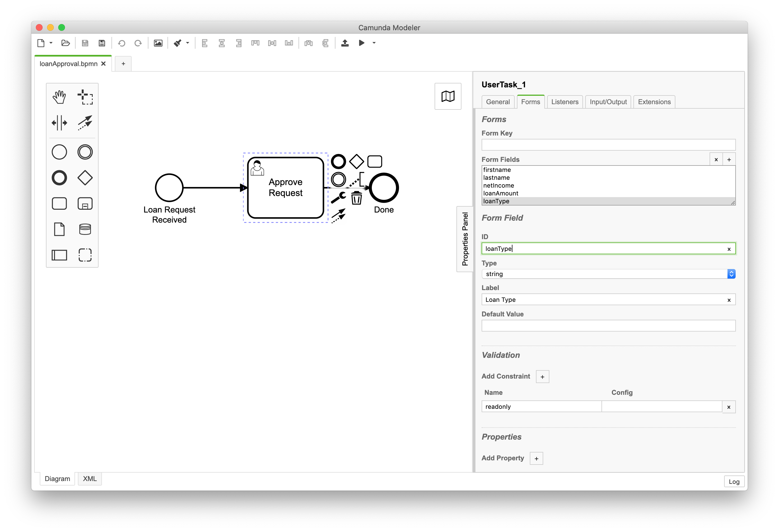Select the Loan Request Received start event
Screen dimensions: 779x532
pyautogui.click(x=169, y=188)
